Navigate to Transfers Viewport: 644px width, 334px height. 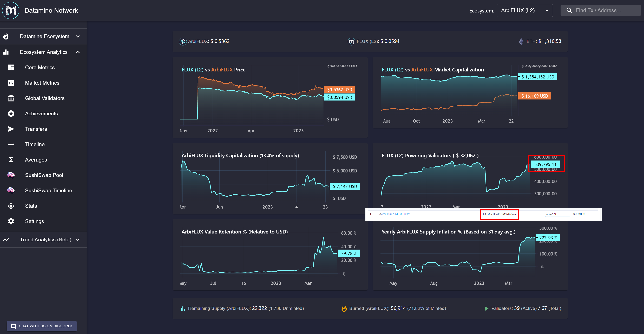pos(43,129)
